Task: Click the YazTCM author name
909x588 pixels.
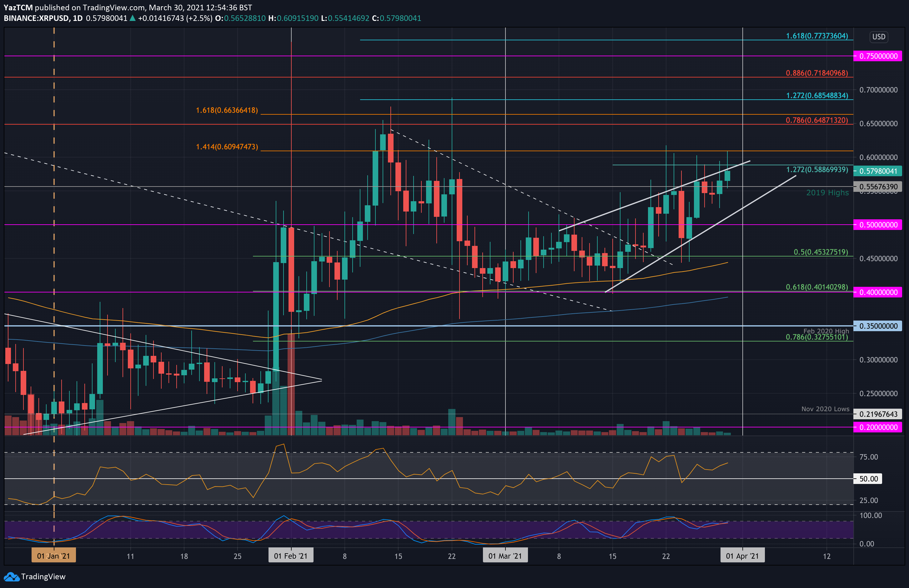Action: coord(18,7)
